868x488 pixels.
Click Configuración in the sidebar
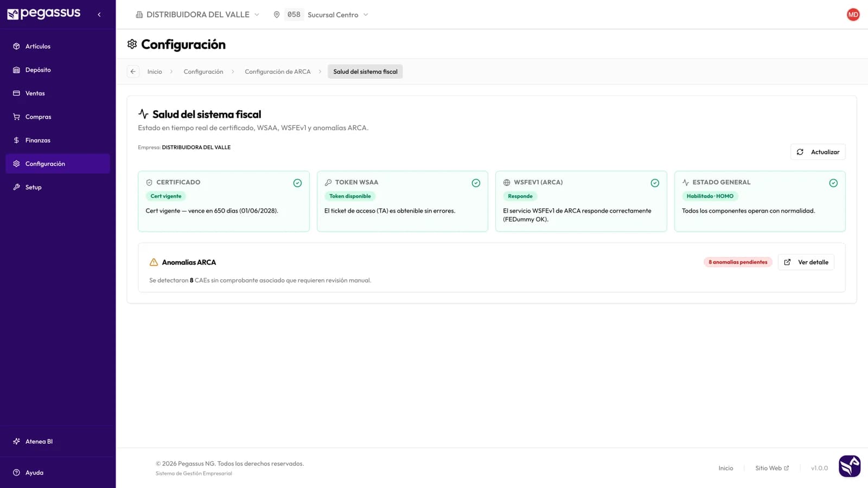coord(58,164)
